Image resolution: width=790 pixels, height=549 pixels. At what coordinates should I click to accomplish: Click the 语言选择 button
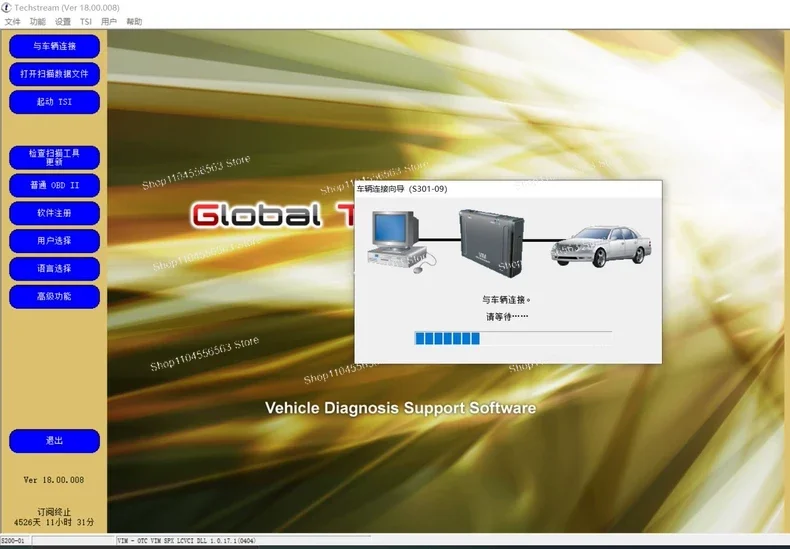click(x=54, y=268)
